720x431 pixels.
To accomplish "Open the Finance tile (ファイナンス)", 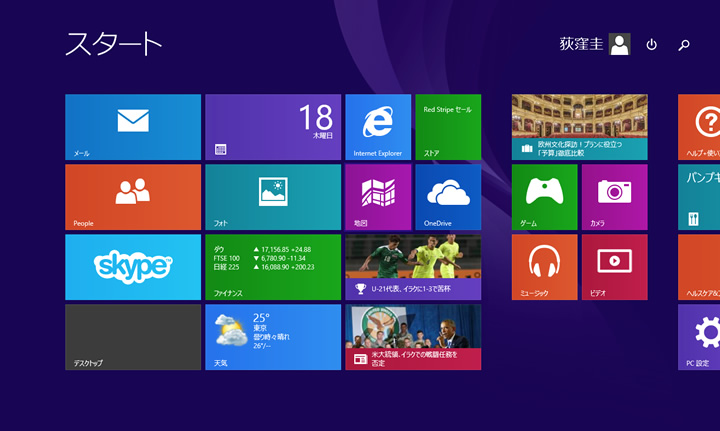I will (273, 267).
